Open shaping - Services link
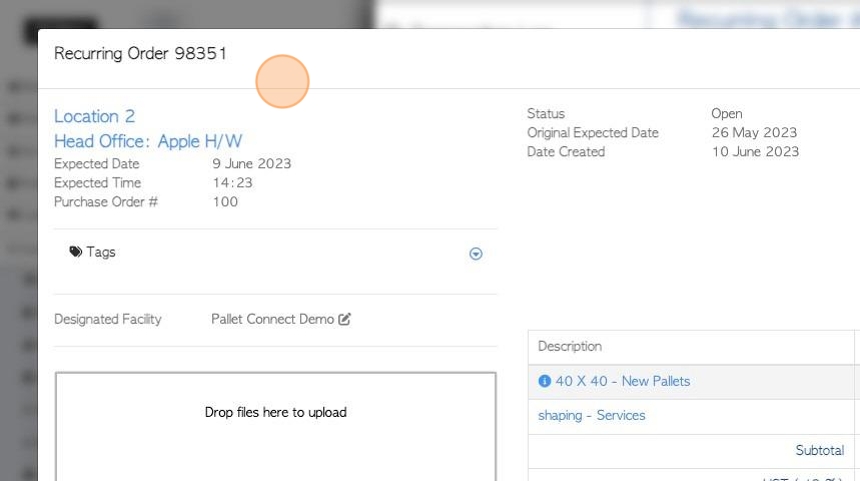 (x=592, y=415)
